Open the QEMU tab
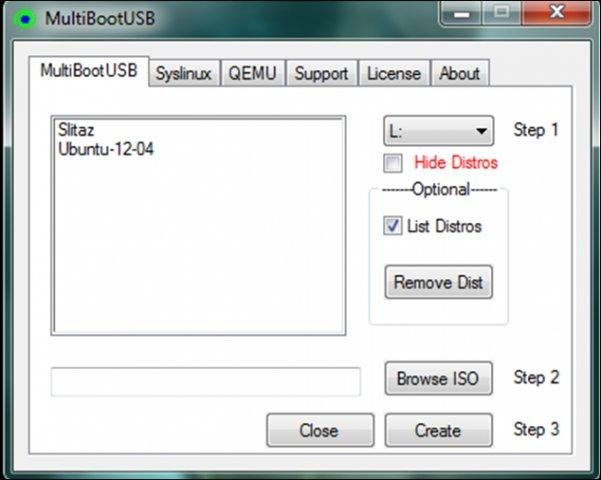The height and width of the screenshot is (480, 601). pyautogui.click(x=255, y=73)
